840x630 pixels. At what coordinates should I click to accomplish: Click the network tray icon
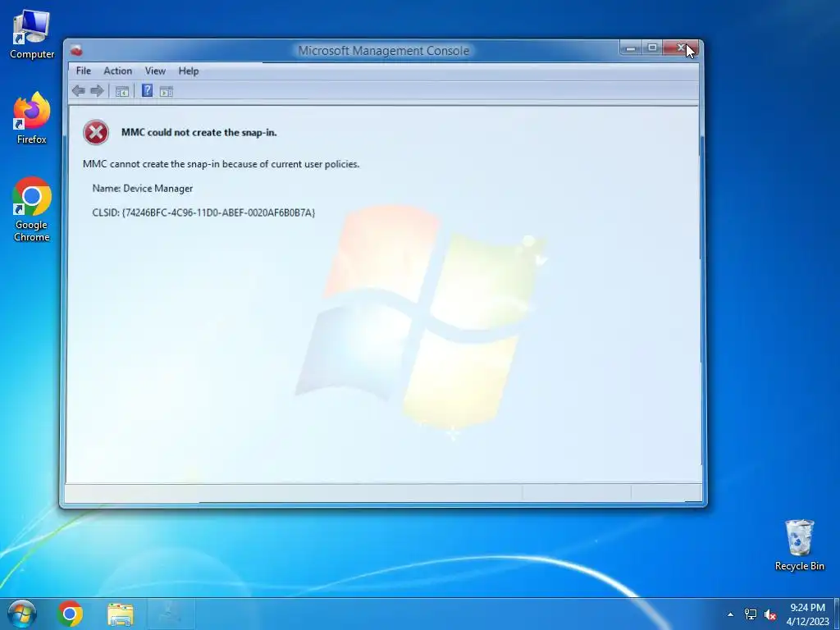(751, 614)
